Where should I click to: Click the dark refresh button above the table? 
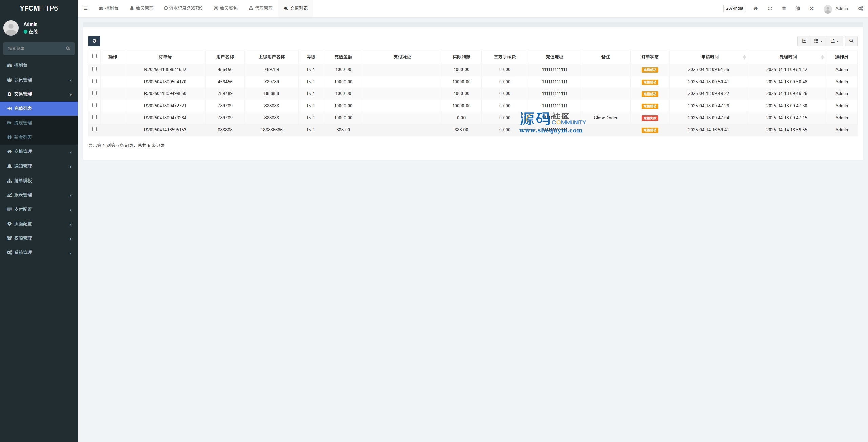[94, 41]
